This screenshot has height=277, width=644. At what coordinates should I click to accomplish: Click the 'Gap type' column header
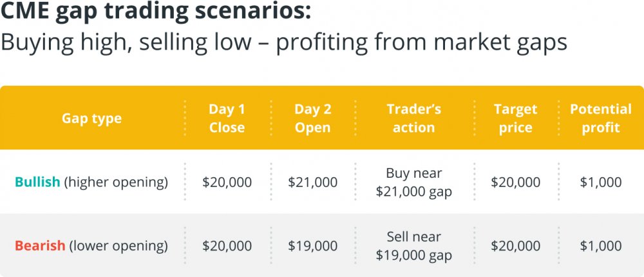tap(91, 119)
